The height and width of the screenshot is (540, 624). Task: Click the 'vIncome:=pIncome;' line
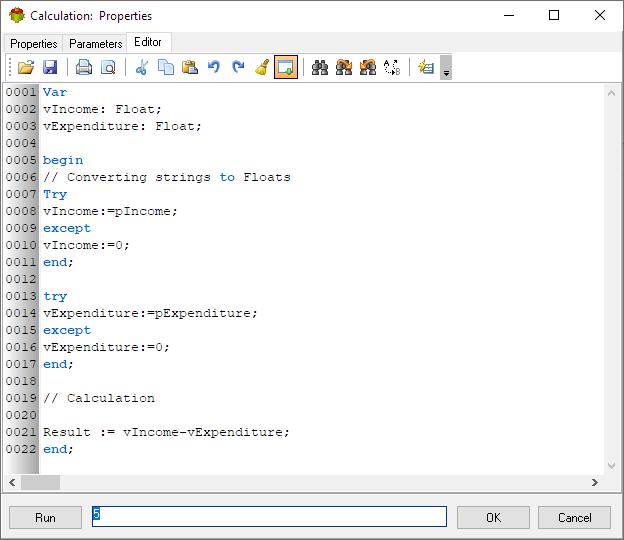click(x=110, y=211)
